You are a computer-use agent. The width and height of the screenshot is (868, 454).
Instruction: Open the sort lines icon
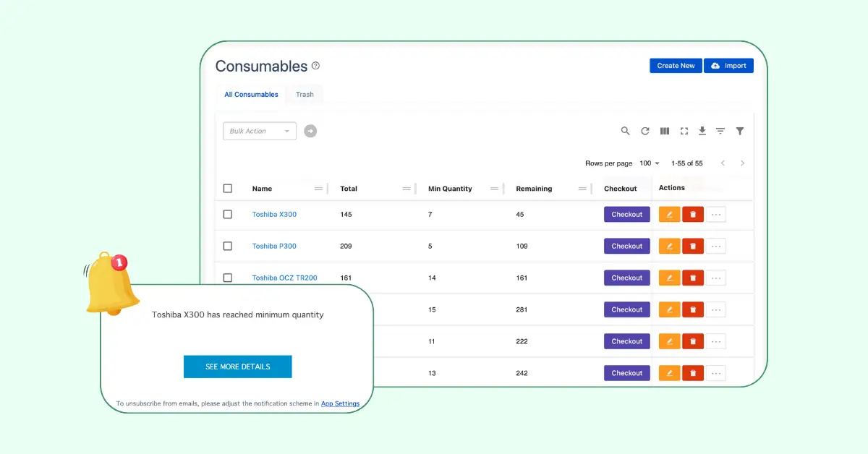click(720, 131)
